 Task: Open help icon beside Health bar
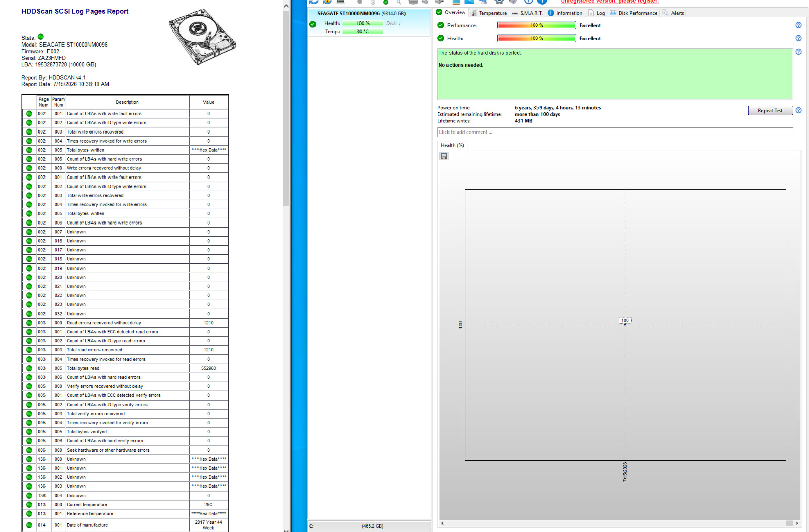[798, 38]
